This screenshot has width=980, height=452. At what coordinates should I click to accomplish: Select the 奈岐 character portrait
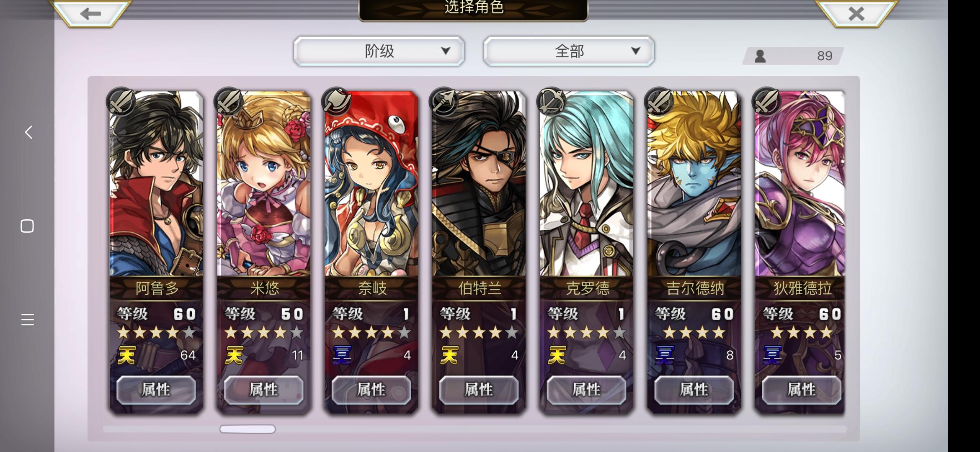click(371, 184)
